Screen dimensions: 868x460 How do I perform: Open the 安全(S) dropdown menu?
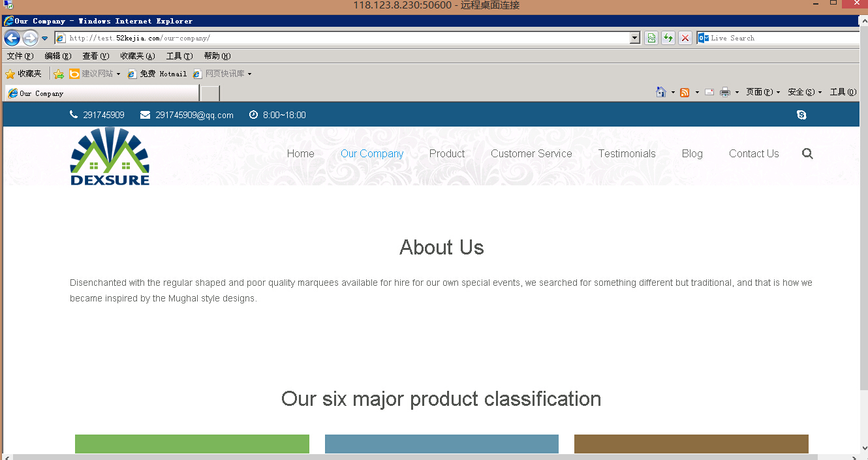coord(804,92)
